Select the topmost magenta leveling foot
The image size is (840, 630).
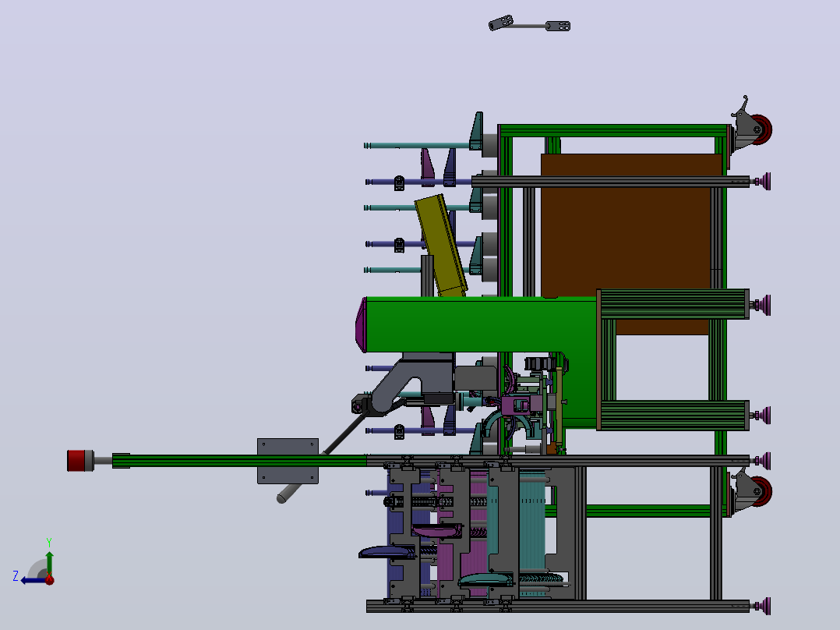click(763, 181)
